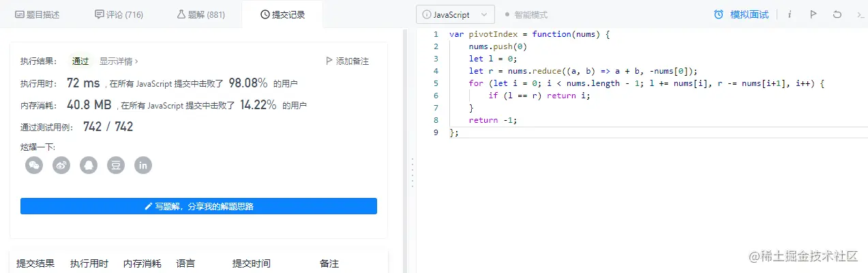Share result via the Douban icon

point(116,165)
